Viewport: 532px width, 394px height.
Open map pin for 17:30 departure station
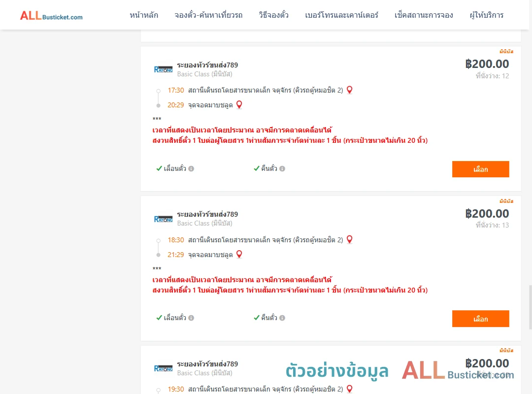coord(349,90)
